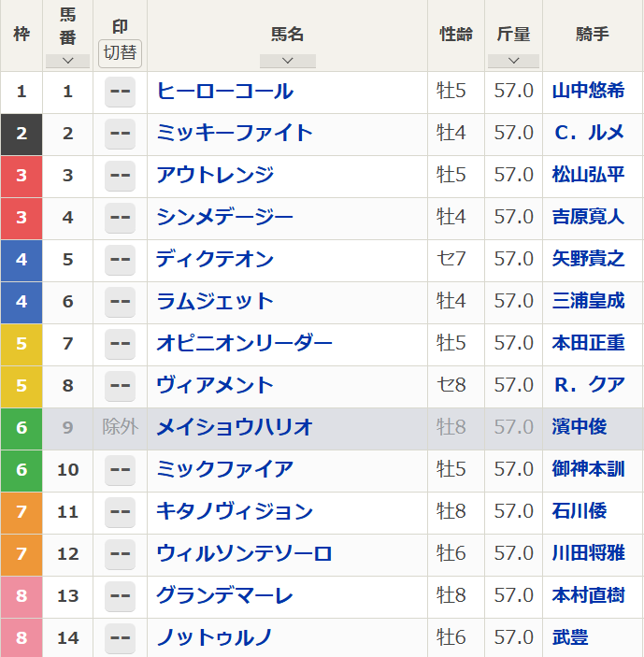Image resolution: width=644 pixels, height=657 pixels.
Task: Click the mark box beside アウトレンジ
Action: coord(120,176)
